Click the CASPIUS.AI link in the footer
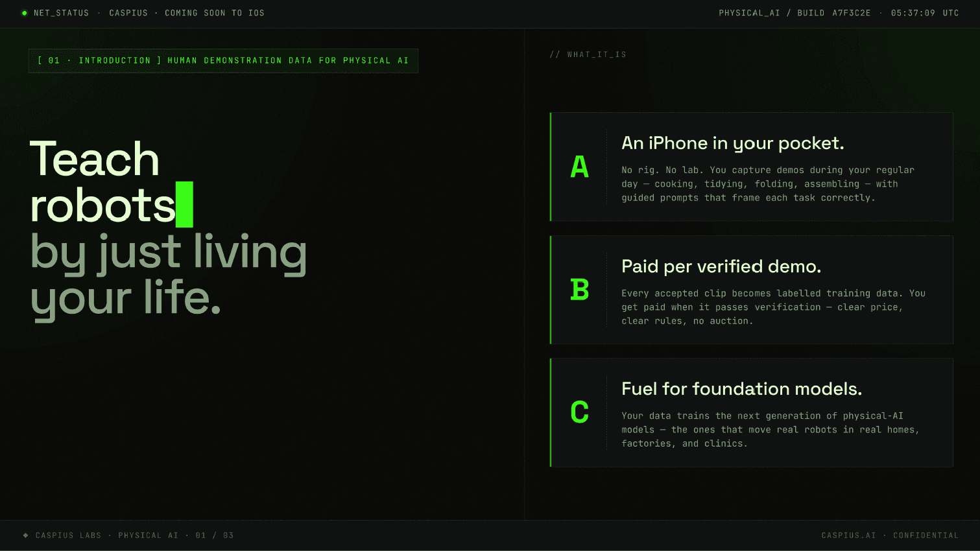Image resolution: width=980 pixels, height=551 pixels. point(848,535)
